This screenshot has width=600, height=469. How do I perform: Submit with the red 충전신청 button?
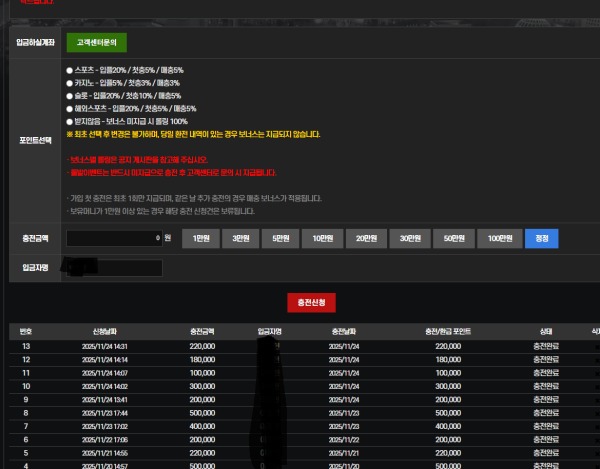click(x=311, y=302)
